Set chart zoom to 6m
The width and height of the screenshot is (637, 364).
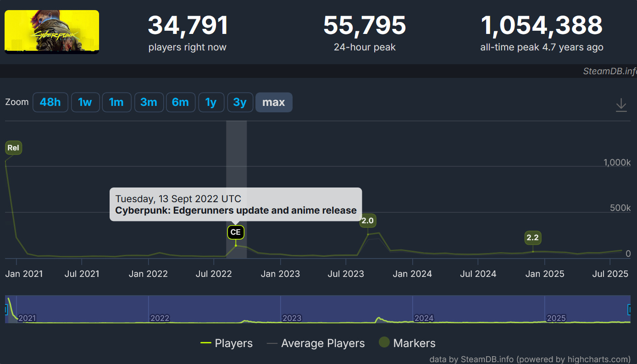coord(181,102)
